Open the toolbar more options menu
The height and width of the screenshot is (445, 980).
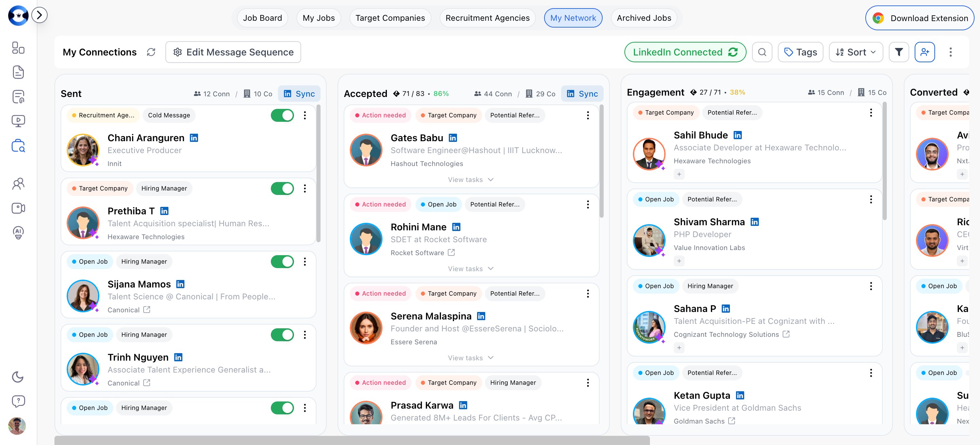pos(950,52)
